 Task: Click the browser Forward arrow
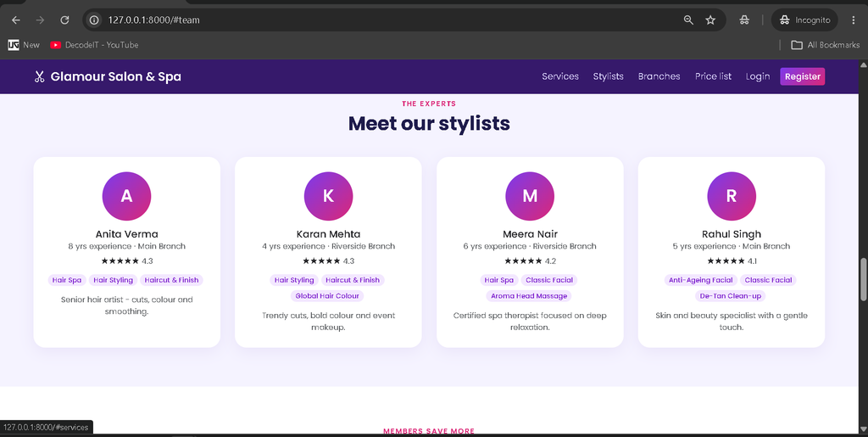click(x=40, y=20)
